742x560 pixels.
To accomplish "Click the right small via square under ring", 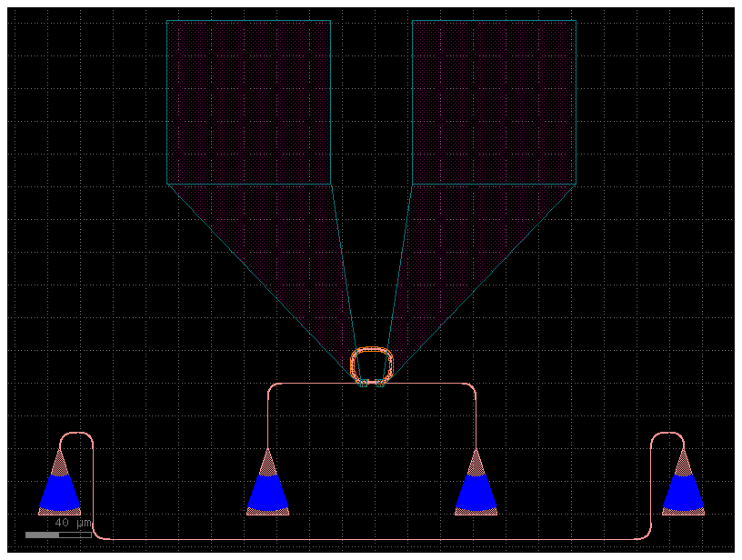I will pyautogui.click(x=381, y=383).
